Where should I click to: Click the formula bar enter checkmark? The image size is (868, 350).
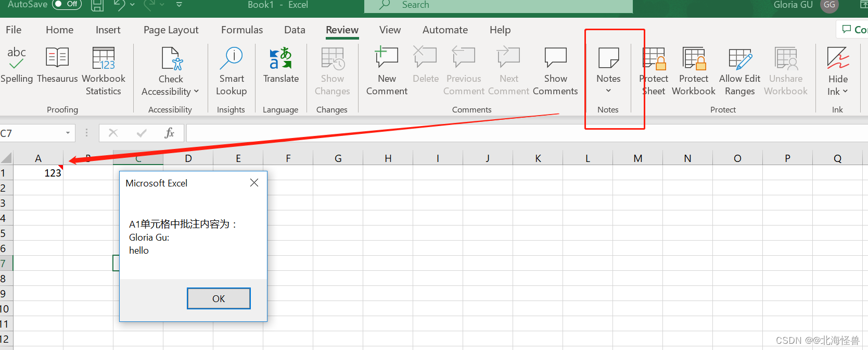(x=142, y=133)
